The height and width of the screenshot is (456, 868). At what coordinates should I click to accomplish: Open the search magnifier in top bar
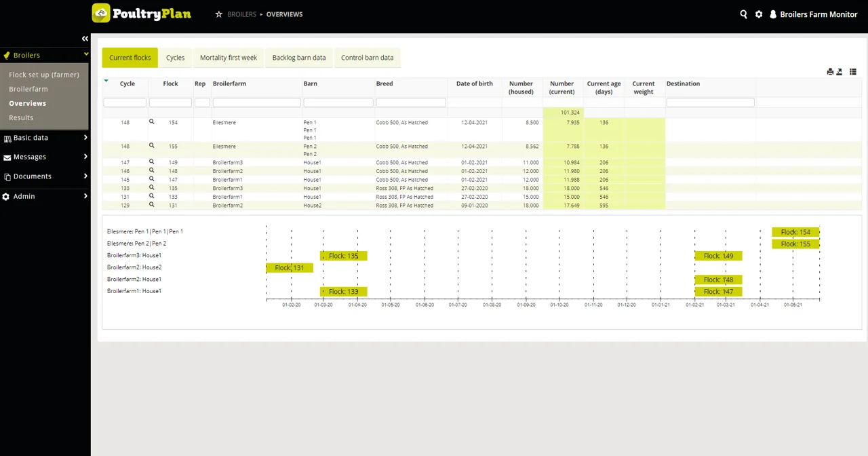coord(743,14)
